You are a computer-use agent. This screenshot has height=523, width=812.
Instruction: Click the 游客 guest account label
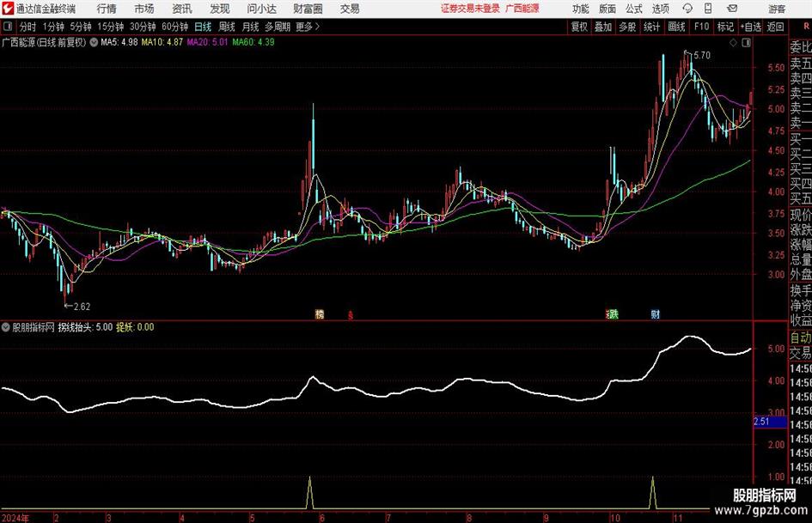point(776,9)
